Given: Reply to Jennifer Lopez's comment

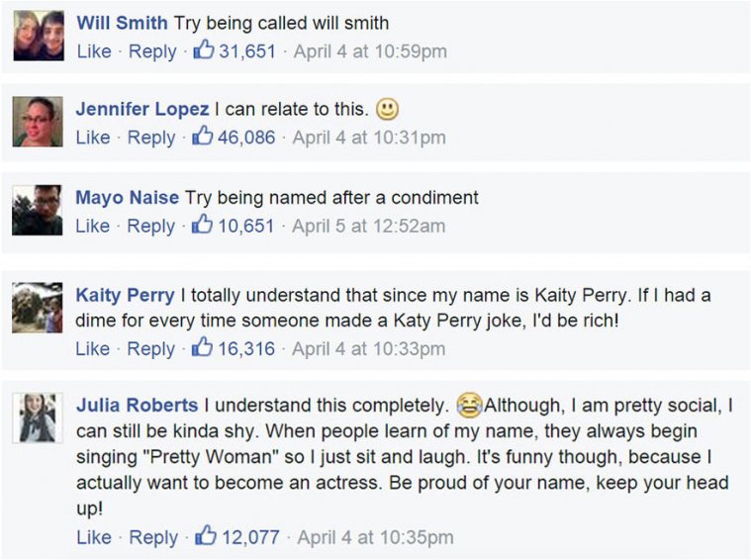Looking at the screenshot, I should 152,138.
